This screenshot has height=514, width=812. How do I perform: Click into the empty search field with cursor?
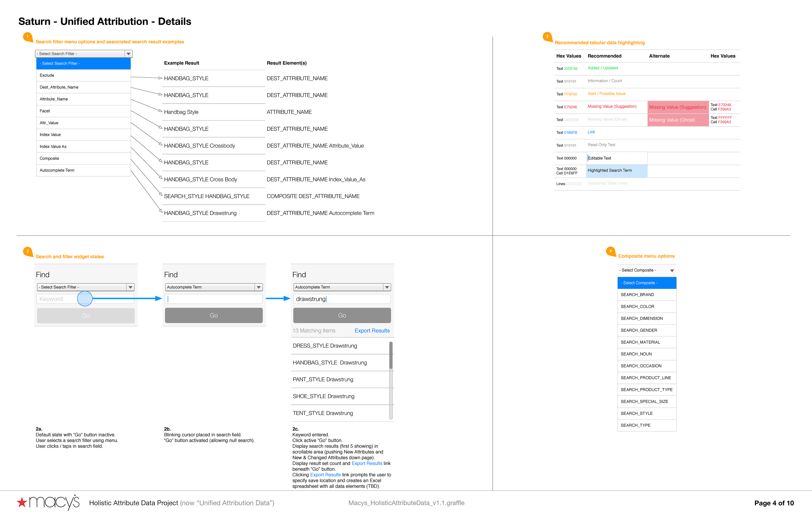coord(213,299)
